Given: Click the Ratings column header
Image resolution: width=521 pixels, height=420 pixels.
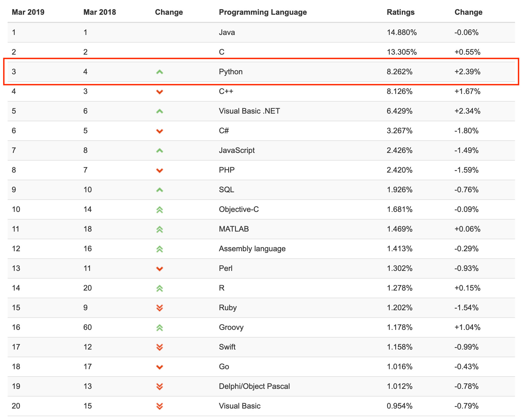Looking at the screenshot, I should pos(400,12).
